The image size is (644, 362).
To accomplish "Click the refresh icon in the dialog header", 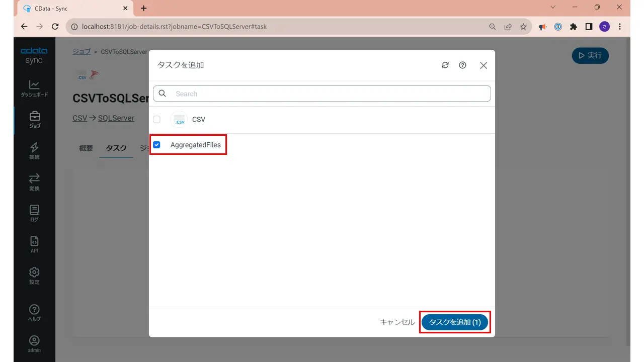I will 445,65.
